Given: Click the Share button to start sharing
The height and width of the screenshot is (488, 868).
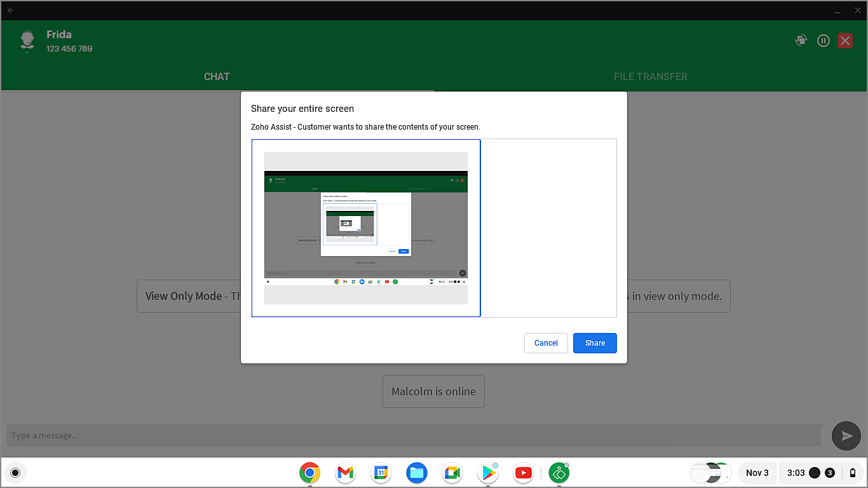Looking at the screenshot, I should point(595,342).
